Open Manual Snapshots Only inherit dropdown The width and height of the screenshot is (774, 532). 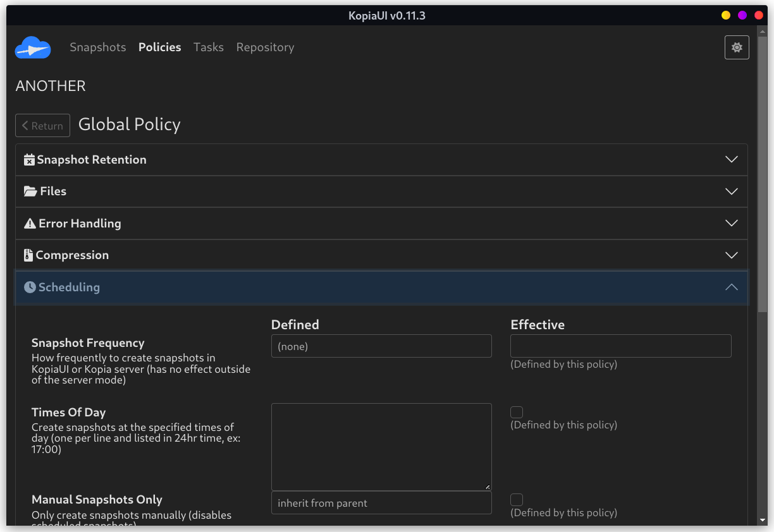point(381,504)
